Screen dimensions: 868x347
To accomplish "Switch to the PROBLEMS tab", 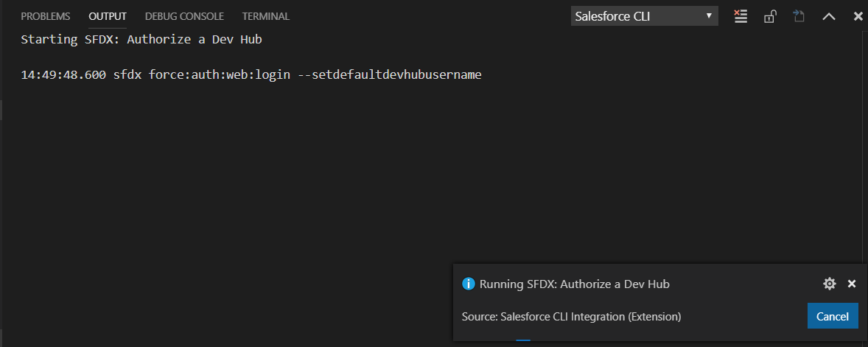I will click(x=46, y=16).
